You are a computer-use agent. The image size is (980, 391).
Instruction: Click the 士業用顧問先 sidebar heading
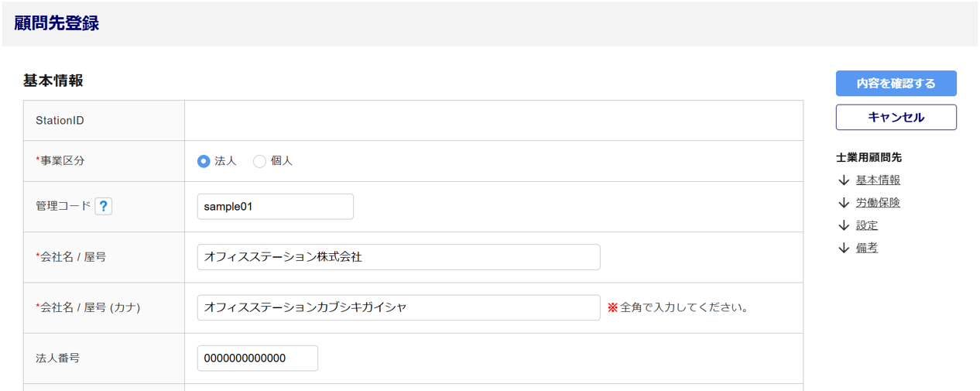pyautogui.click(x=869, y=157)
